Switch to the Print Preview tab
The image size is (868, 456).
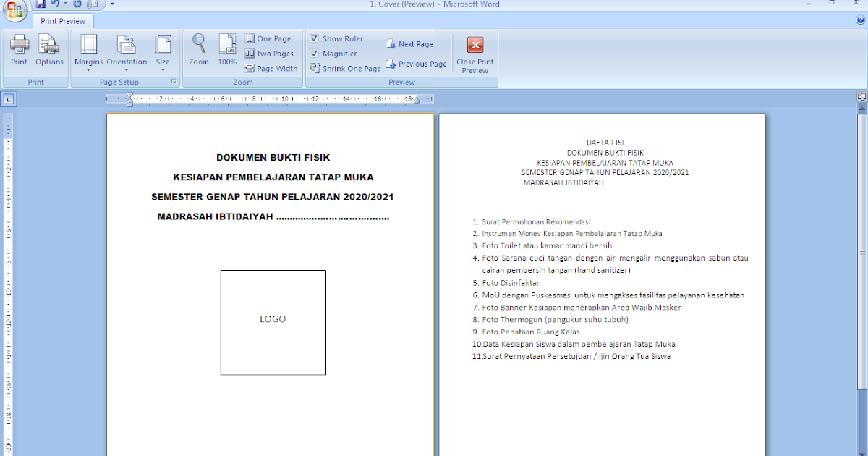click(x=62, y=20)
